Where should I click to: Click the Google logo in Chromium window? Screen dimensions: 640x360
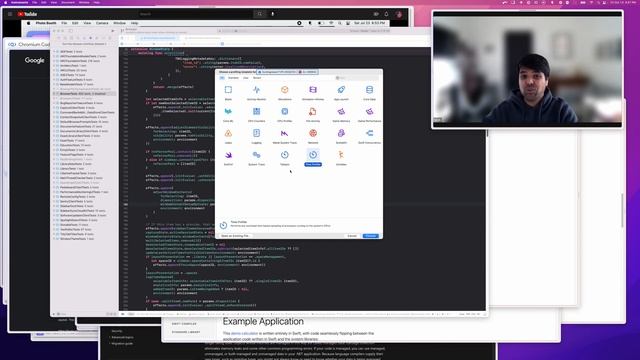(x=35, y=60)
